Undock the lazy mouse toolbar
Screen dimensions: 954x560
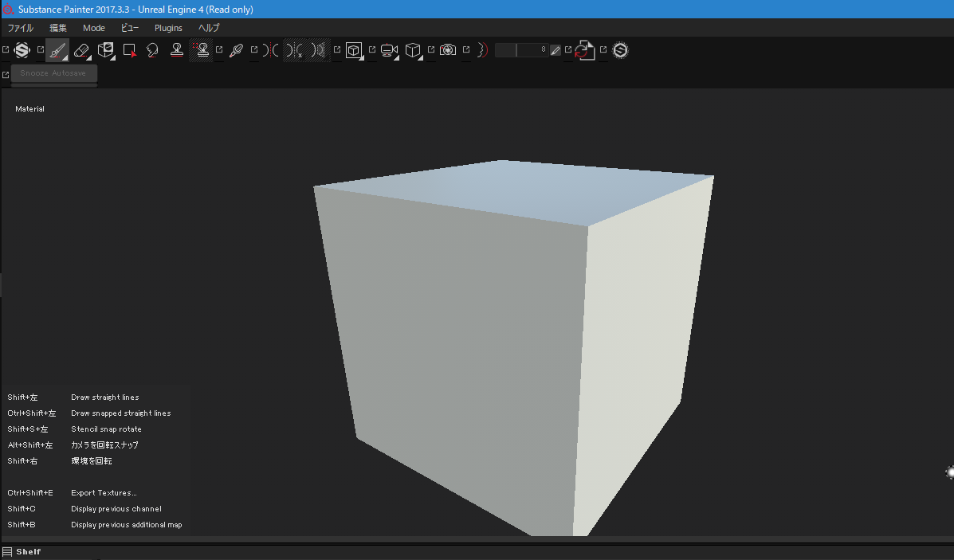tap(466, 50)
